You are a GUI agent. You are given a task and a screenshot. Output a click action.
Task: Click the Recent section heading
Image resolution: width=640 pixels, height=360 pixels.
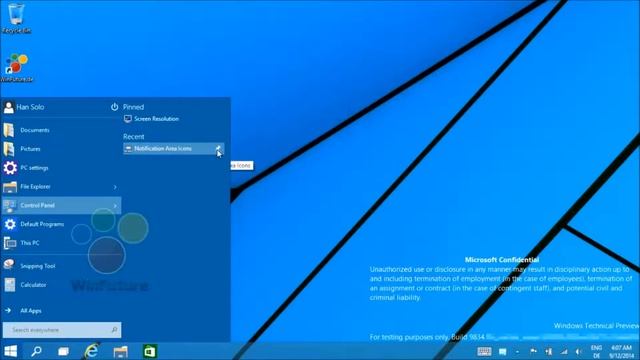point(134,137)
